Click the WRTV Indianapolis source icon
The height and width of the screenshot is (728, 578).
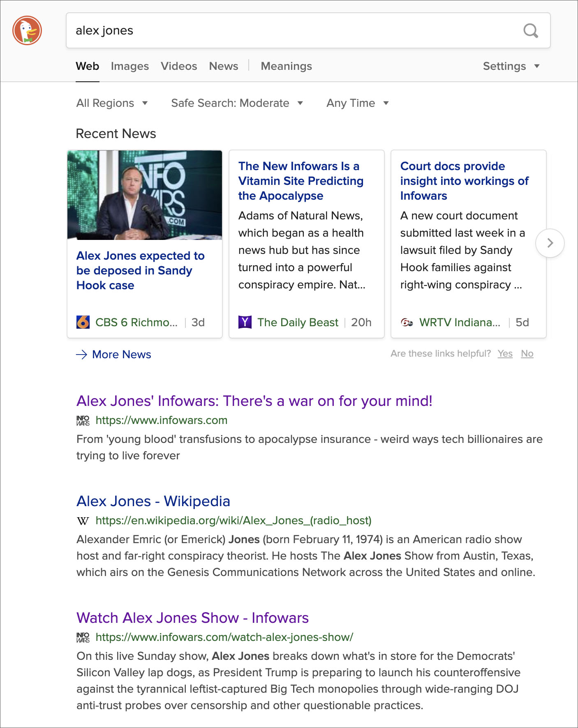click(x=407, y=323)
